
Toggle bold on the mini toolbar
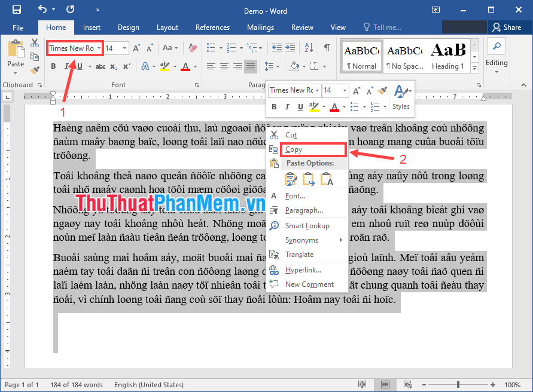[273, 106]
